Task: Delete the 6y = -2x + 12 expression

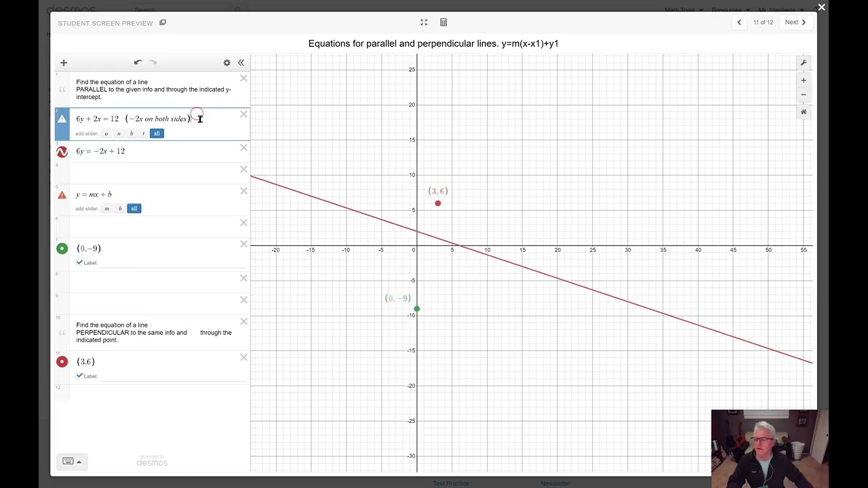Action: [243, 148]
